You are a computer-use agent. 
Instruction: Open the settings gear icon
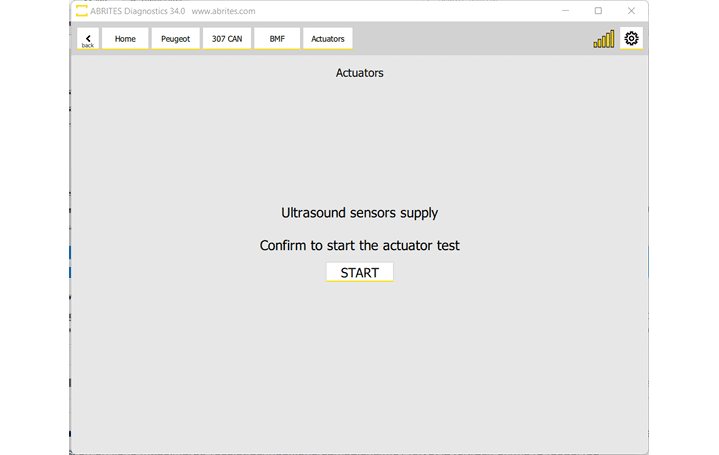click(x=631, y=39)
